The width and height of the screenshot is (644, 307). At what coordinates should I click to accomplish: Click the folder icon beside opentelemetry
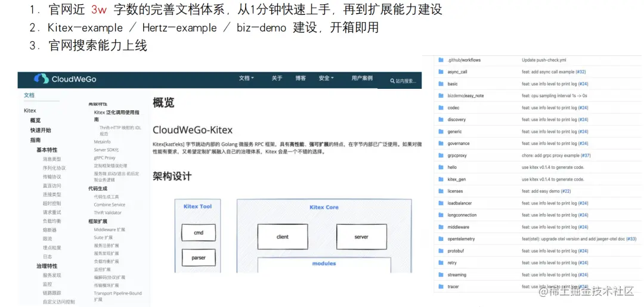(441, 239)
